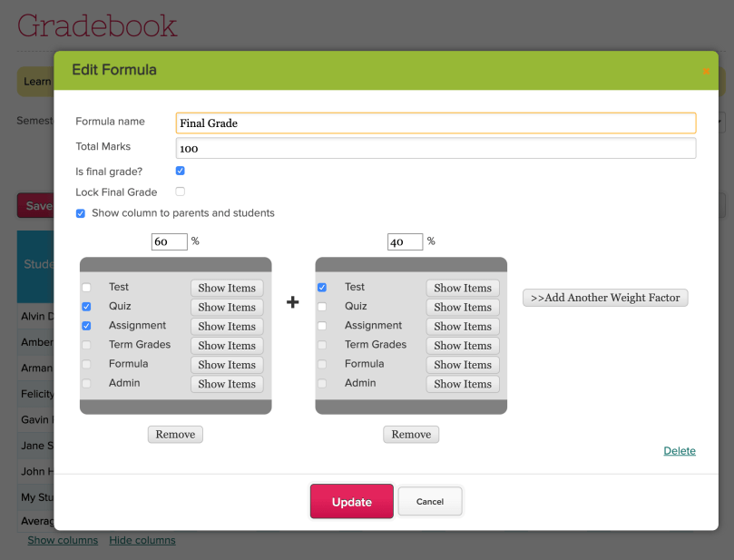The image size is (734, 560).
Task: Show Items for Quiz in 40% group
Action: (x=463, y=307)
